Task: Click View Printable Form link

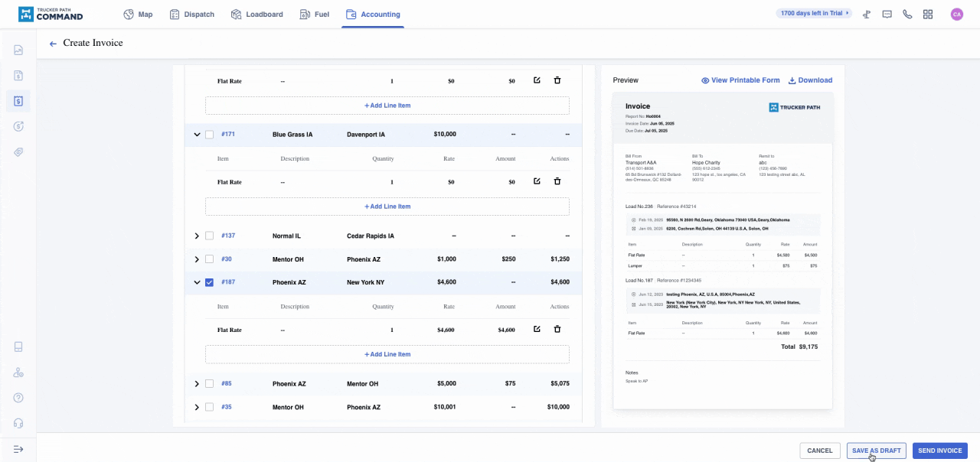Action: (x=740, y=80)
